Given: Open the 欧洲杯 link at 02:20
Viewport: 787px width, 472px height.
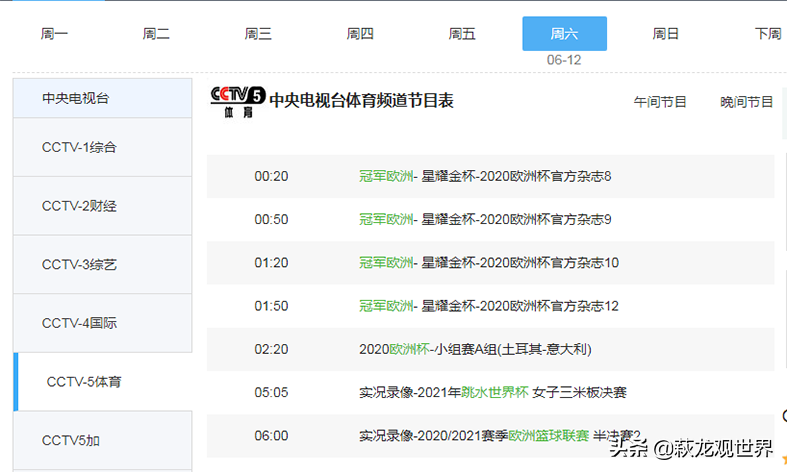Looking at the screenshot, I should click(x=410, y=349).
